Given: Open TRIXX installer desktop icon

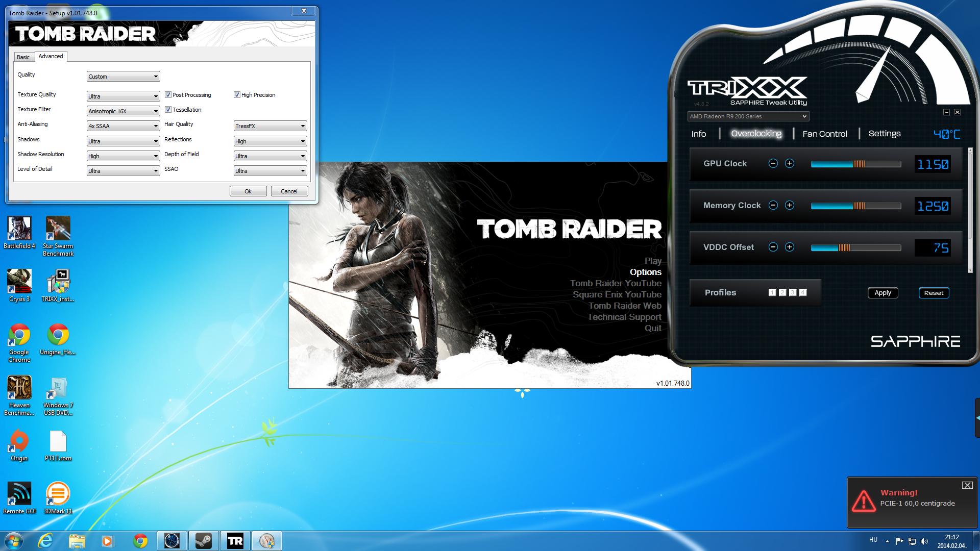Looking at the screenshot, I should pyautogui.click(x=58, y=285).
